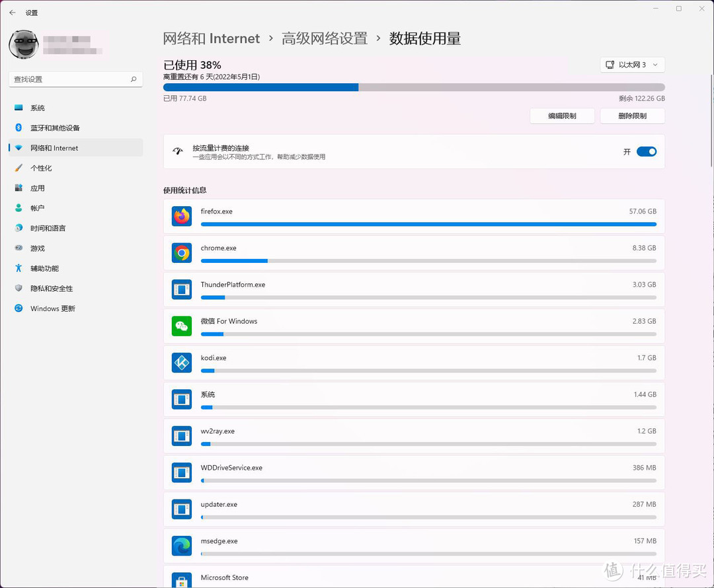Click the back arrow at top left
The width and height of the screenshot is (714, 588).
pos(13,12)
